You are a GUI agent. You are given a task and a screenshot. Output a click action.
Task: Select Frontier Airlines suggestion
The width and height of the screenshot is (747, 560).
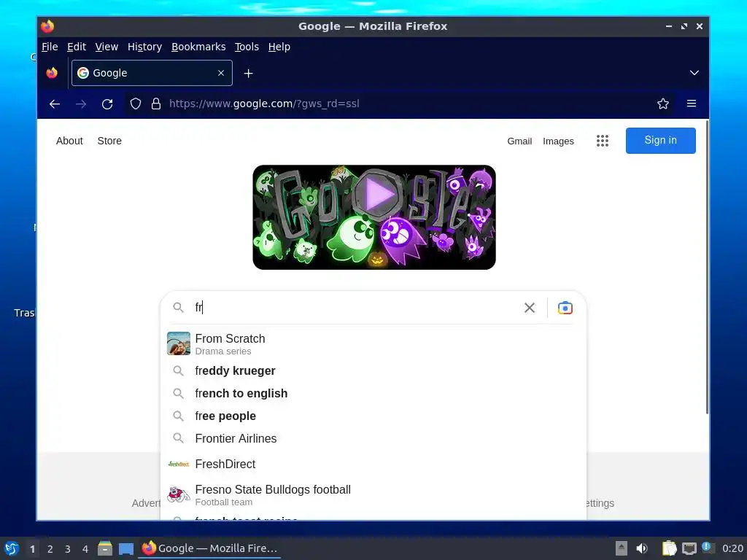click(373, 438)
